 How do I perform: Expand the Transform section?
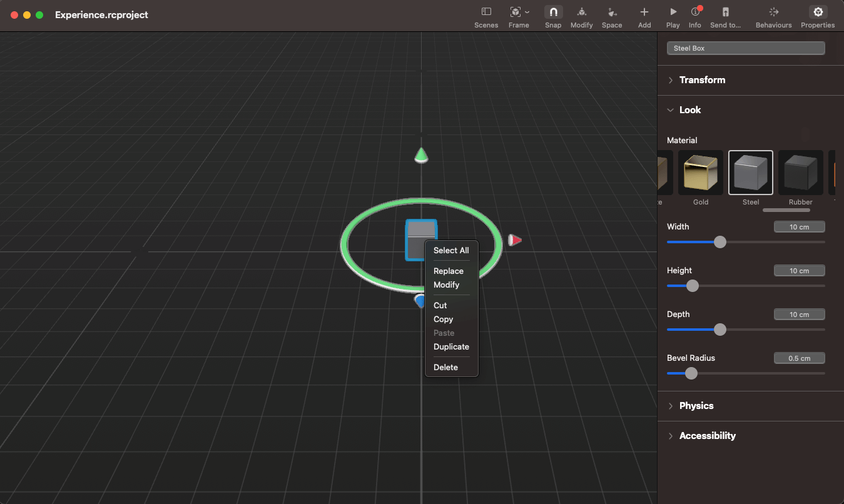click(x=671, y=80)
